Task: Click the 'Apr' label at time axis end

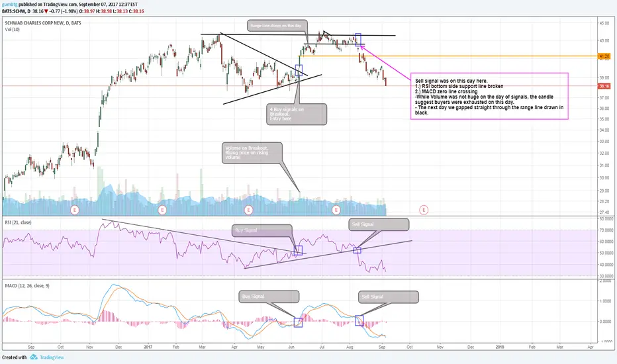Action: [591, 347]
